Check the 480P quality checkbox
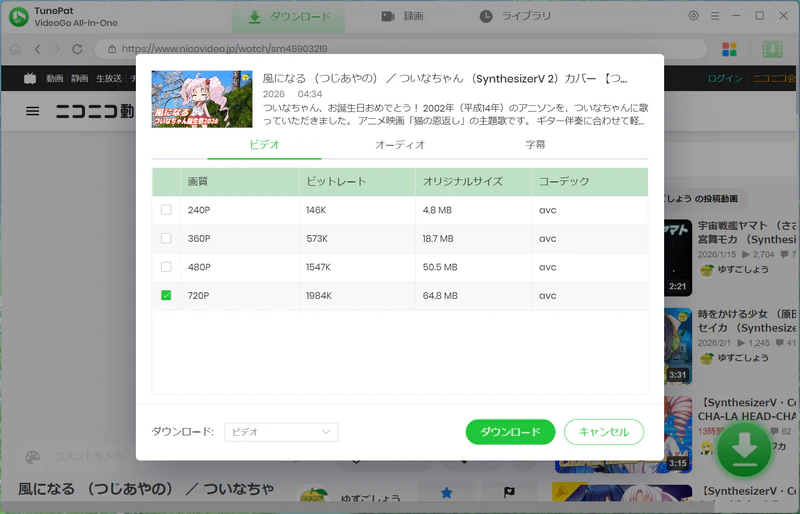Screen dimensions: 800x514 coord(166,267)
